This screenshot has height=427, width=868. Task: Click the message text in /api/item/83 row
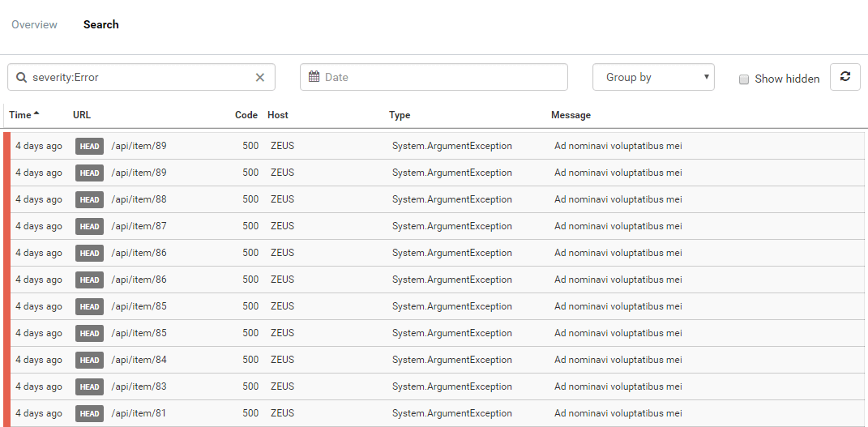(x=618, y=386)
